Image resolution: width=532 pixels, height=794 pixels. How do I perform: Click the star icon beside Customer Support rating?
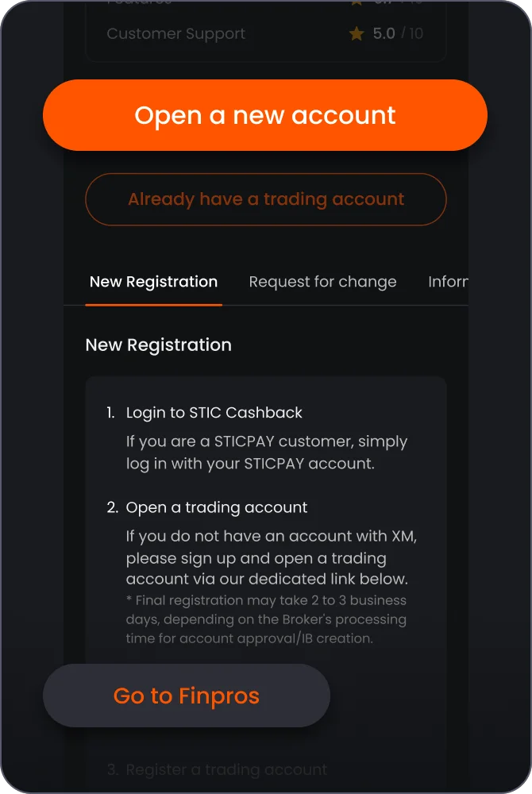(356, 34)
